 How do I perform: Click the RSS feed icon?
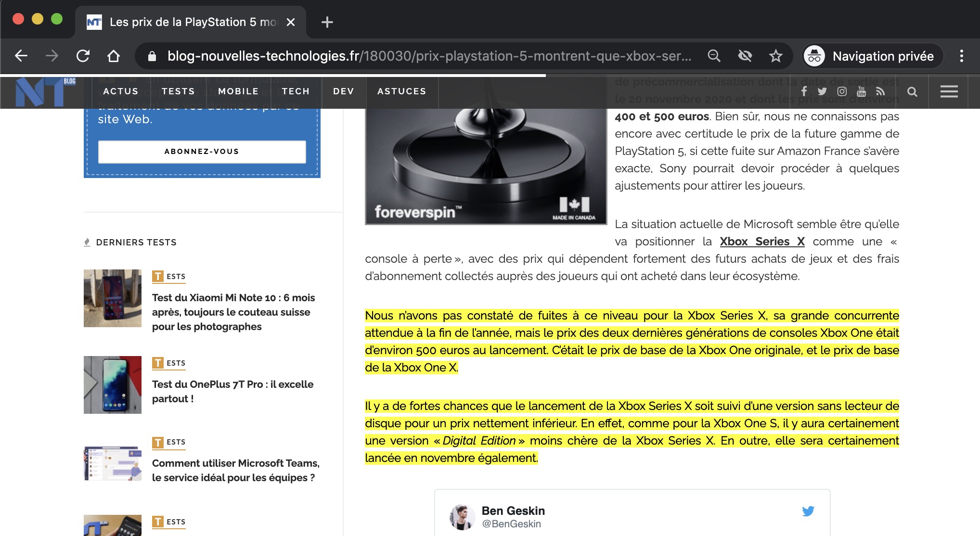(x=880, y=91)
